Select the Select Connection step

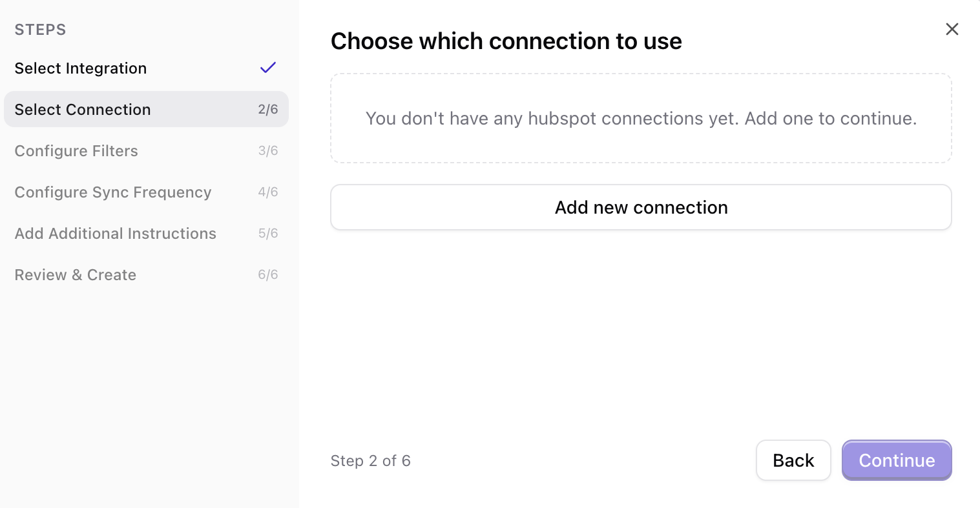point(82,109)
